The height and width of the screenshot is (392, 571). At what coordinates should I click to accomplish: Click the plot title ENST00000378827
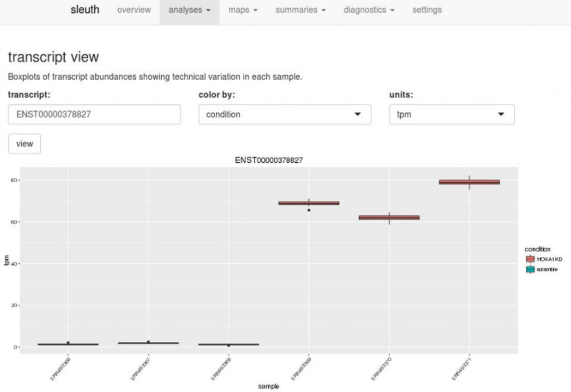tap(268, 160)
